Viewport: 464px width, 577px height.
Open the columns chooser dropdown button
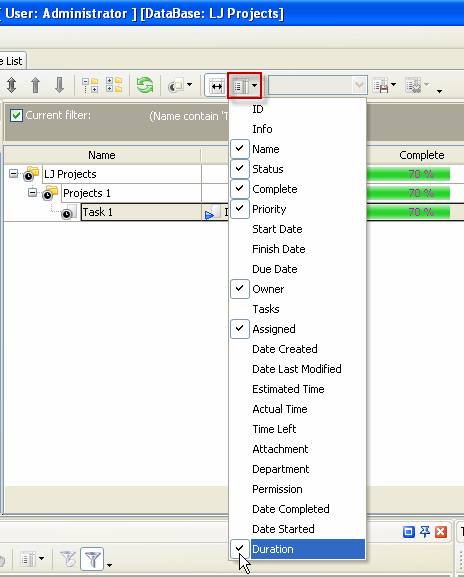tap(245, 86)
